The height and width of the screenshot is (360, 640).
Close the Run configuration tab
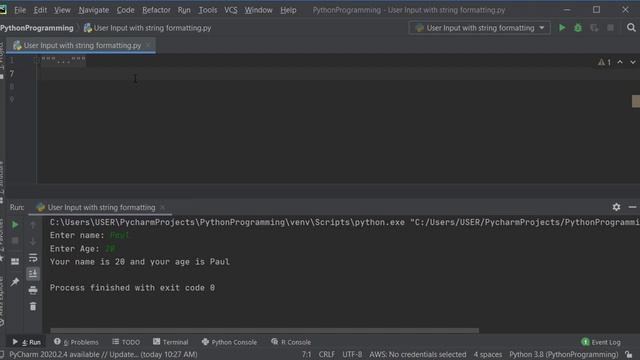point(162,207)
